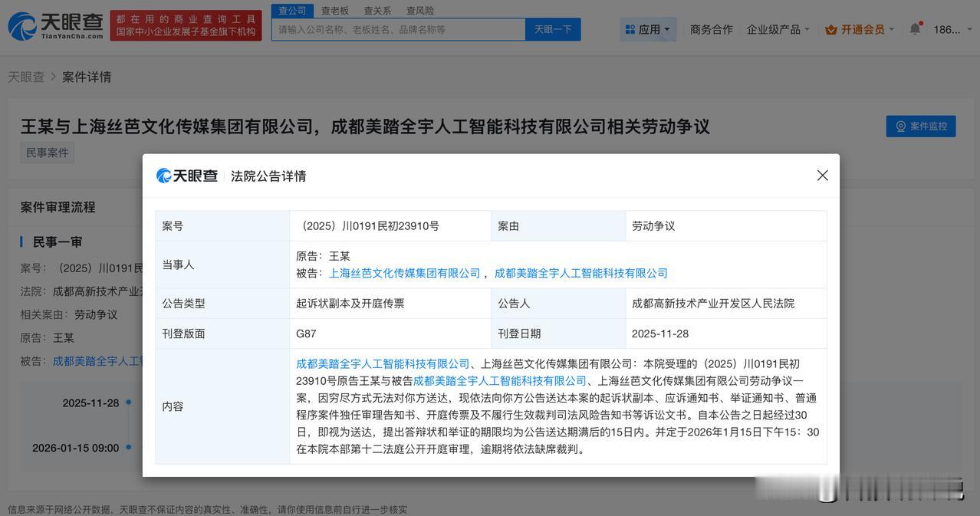Open 成都美踏 defendant link in background case panel
Viewport: 980px width, 516px height.
pos(97,361)
